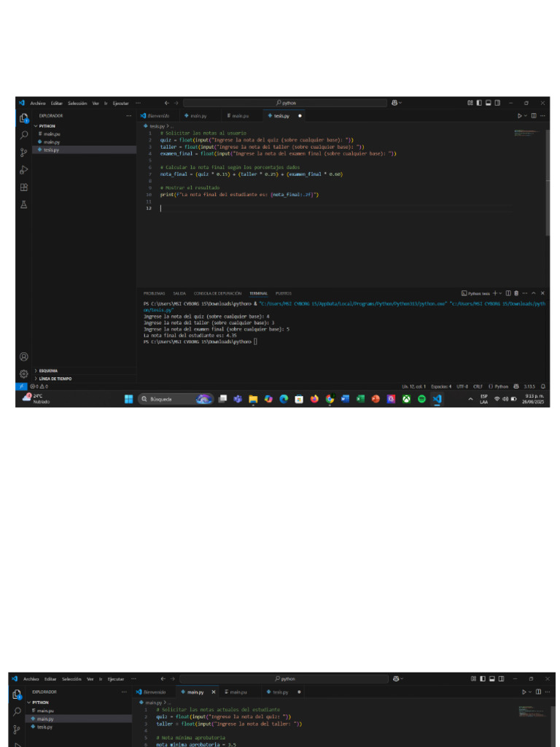The width and height of the screenshot is (560, 747).
Task: Click editor vertical scrollbar in tesis.py window
Action: coord(547,181)
